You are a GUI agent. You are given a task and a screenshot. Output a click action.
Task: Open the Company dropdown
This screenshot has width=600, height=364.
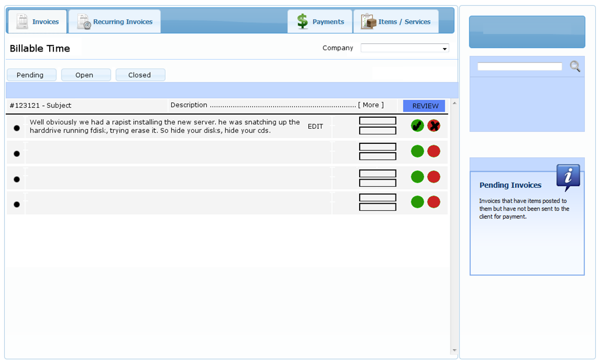coord(404,49)
